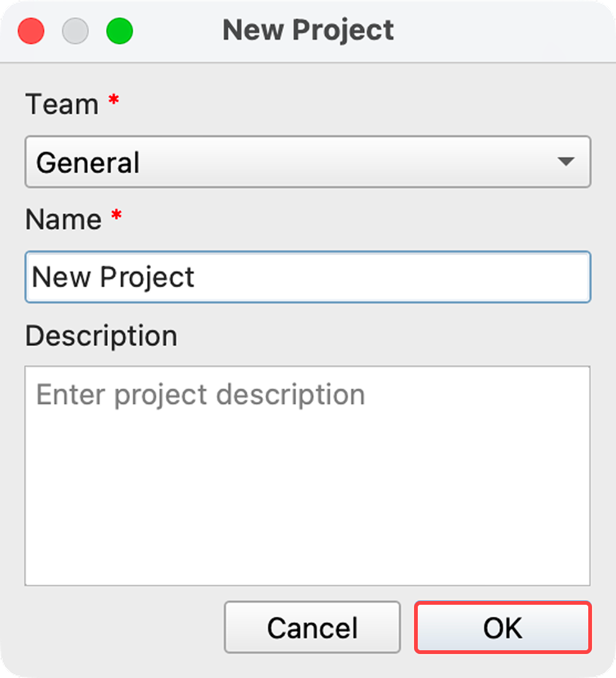Screen dimensions: 616x678
Task: Click the red close traffic light
Action: [x=30, y=30]
